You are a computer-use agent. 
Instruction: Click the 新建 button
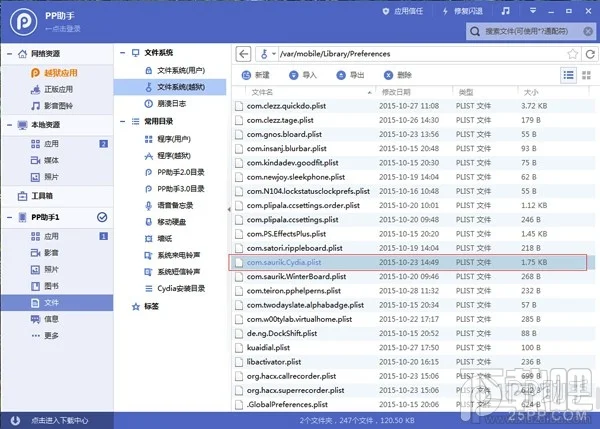(x=256, y=75)
